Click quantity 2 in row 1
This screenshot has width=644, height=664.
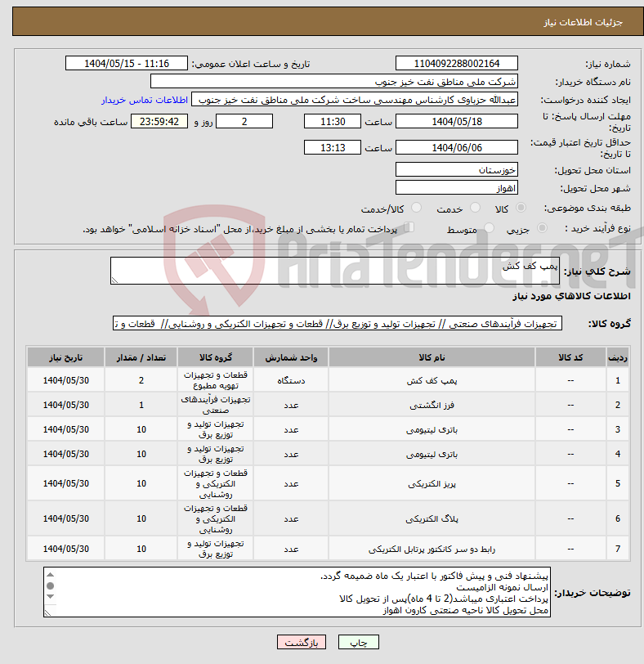click(141, 381)
